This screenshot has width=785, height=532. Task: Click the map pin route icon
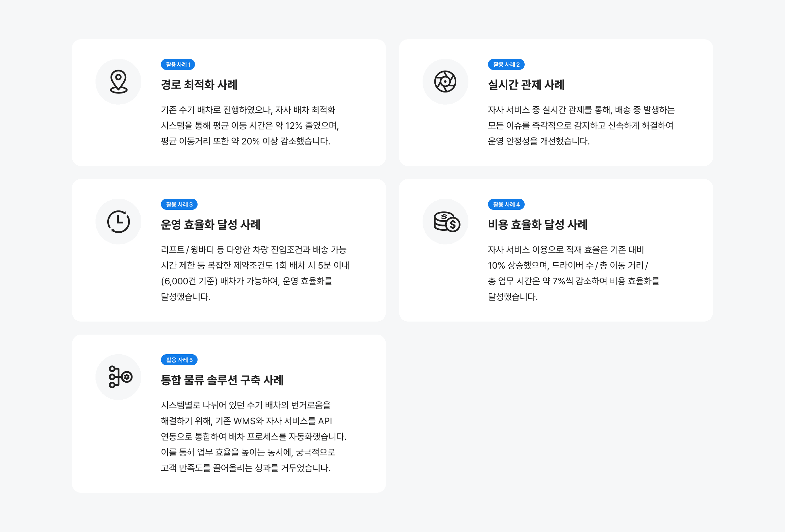click(118, 82)
